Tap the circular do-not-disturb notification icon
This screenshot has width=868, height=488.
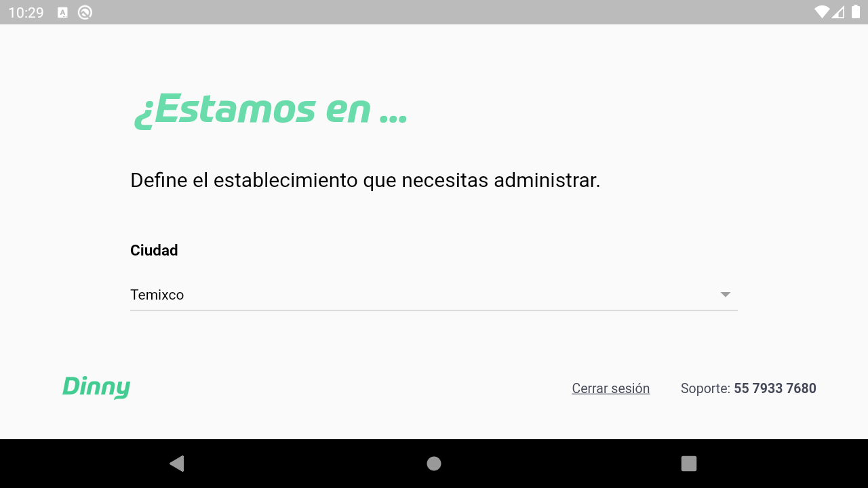pos(85,12)
